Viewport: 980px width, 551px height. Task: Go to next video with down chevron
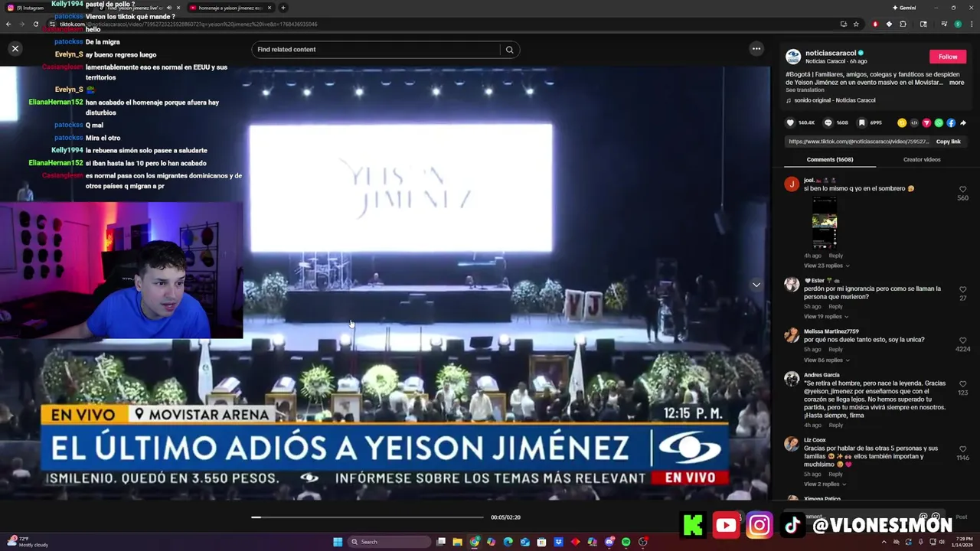pyautogui.click(x=756, y=285)
